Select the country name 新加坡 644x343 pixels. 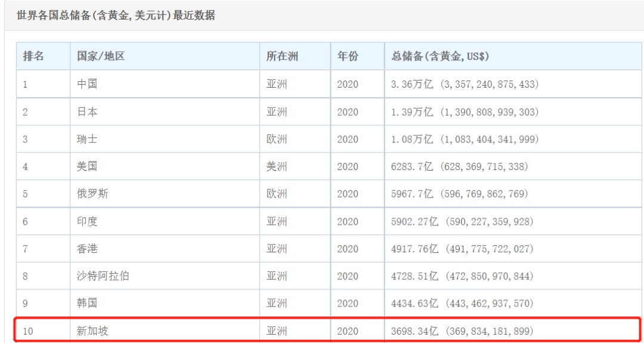click(x=93, y=330)
